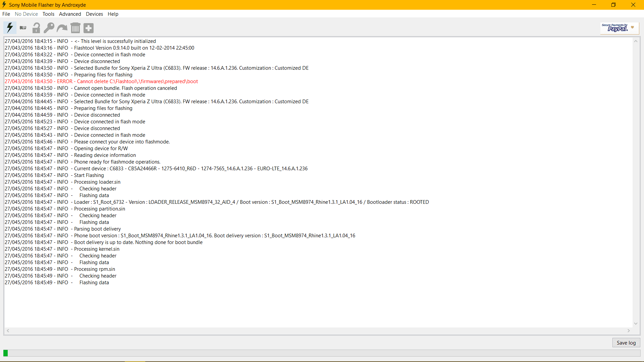The height and width of the screenshot is (362, 644).
Task: Click the 'Current device : C6833' log line
Action: tap(156, 169)
